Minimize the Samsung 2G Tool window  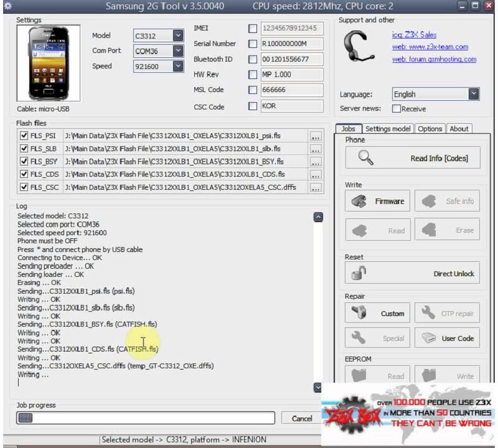(x=462, y=6)
